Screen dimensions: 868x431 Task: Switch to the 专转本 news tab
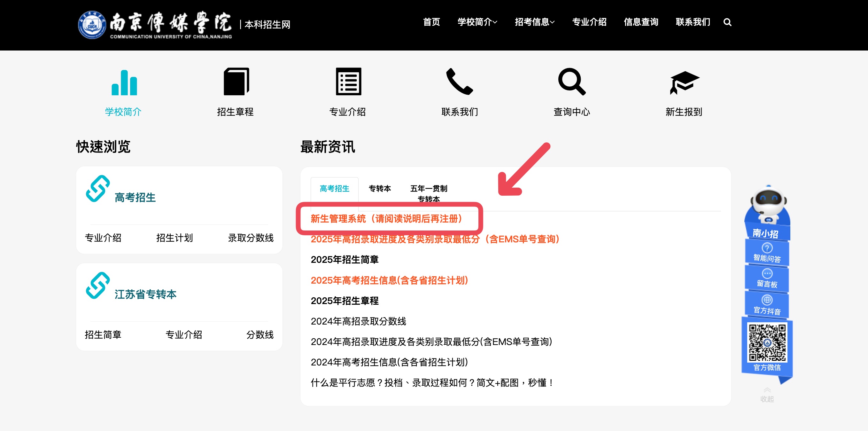coord(379,188)
